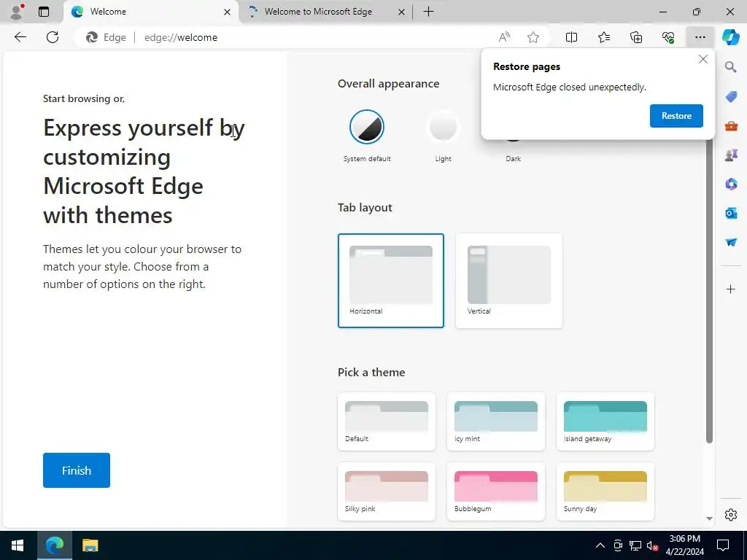Click the Read aloud icon
This screenshot has height=560, width=747.
click(504, 37)
